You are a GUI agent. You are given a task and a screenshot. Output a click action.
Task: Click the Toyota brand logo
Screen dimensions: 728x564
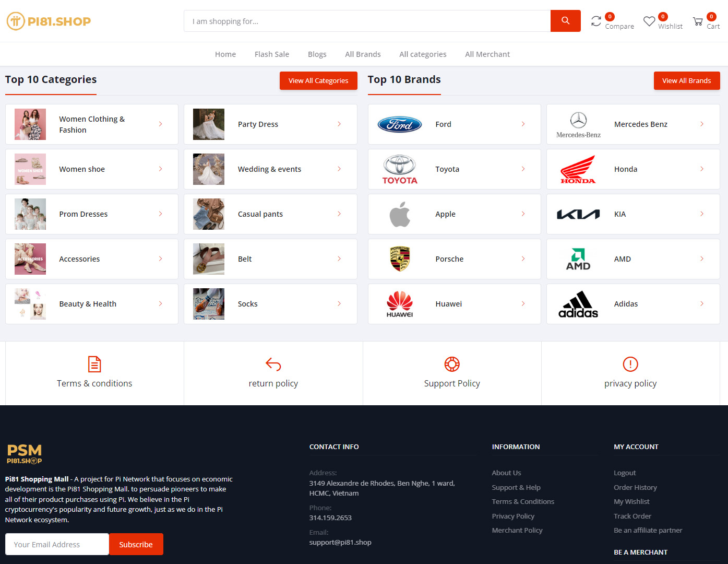[400, 169]
